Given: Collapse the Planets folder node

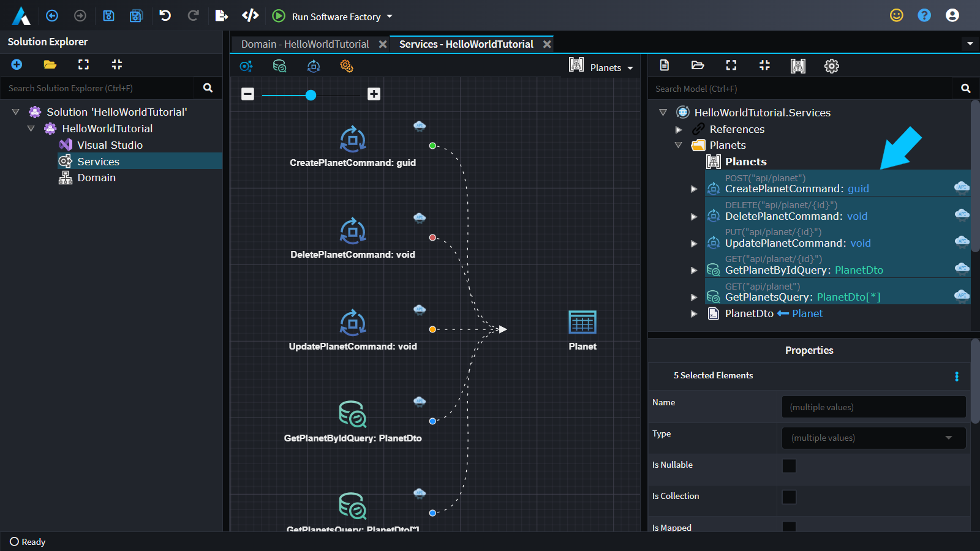Looking at the screenshot, I should pos(678,146).
